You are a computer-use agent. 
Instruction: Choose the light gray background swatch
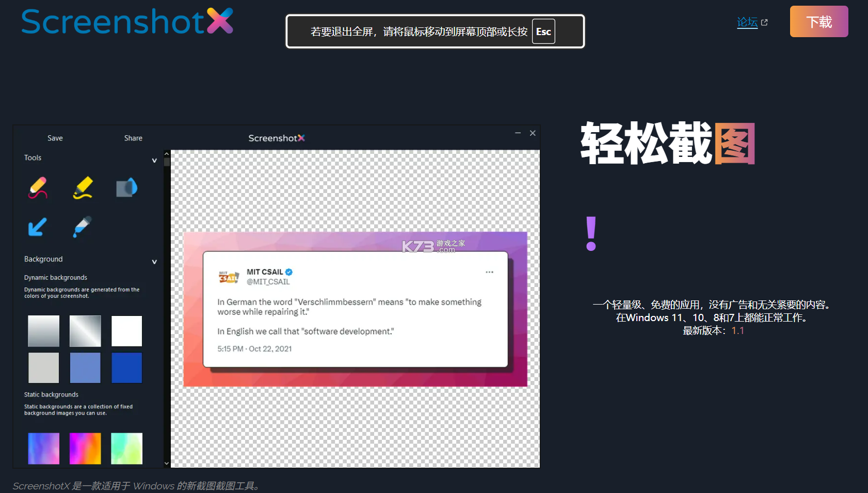pyautogui.click(x=43, y=368)
